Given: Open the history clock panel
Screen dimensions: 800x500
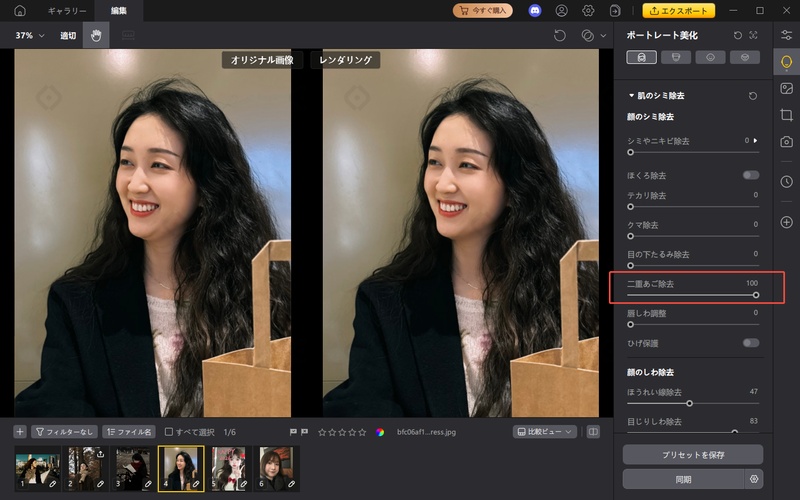Looking at the screenshot, I should pyautogui.click(x=786, y=181).
